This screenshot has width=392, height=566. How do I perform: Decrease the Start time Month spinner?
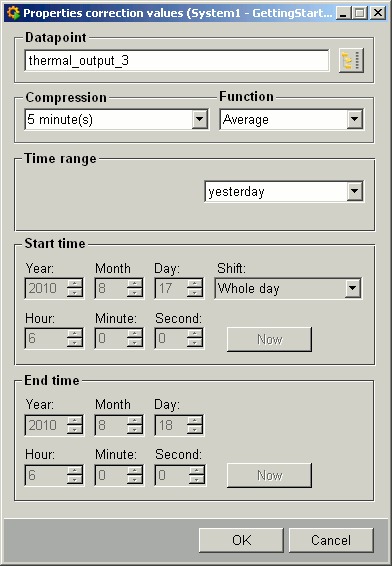(135, 293)
